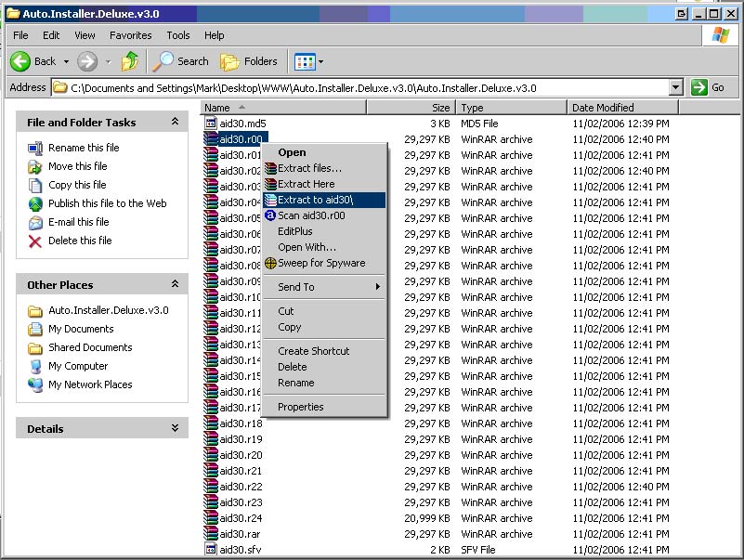Choose Extract files... in context menu
Image resolution: width=744 pixels, height=560 pixels.
tap(324, 168)
